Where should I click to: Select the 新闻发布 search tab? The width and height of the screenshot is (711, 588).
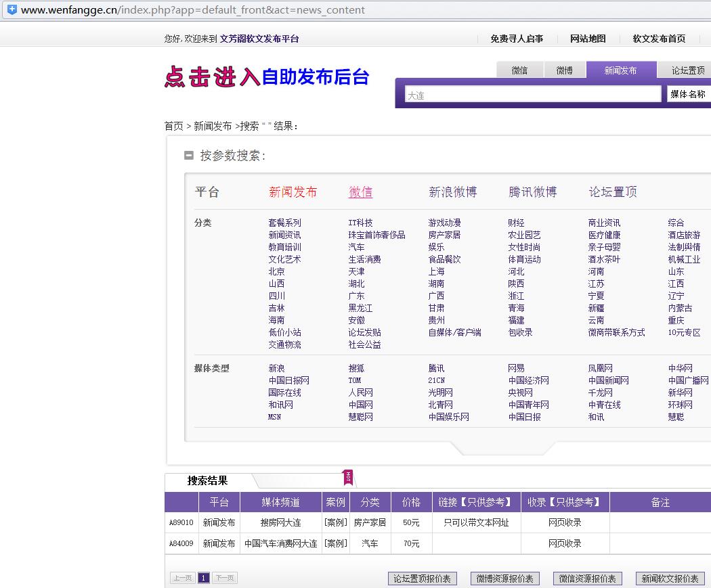pos(621,70)
